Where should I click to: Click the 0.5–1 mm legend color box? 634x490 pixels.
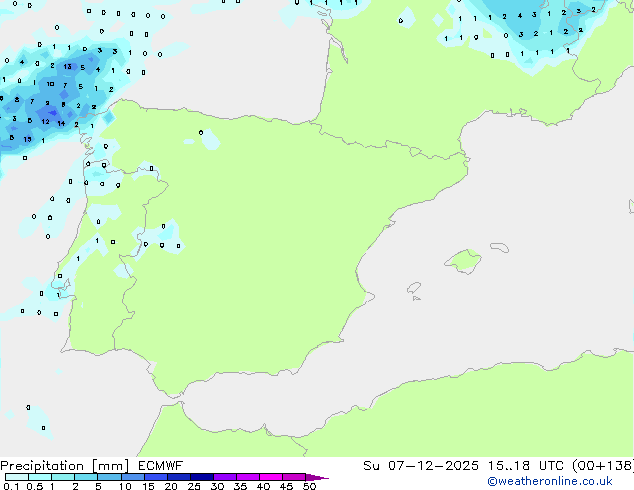(40, 477)
